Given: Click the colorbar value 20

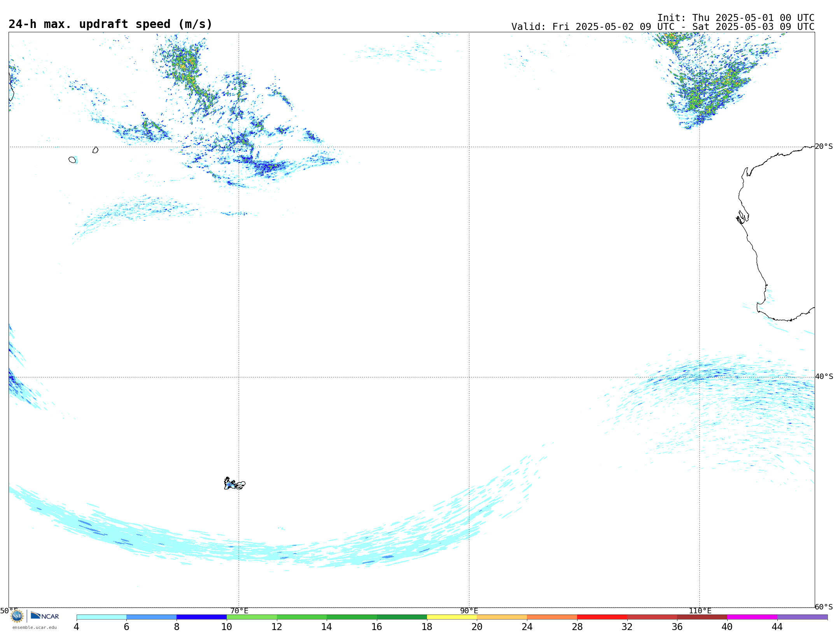Looking at the screenshot, I should point(477,627).
